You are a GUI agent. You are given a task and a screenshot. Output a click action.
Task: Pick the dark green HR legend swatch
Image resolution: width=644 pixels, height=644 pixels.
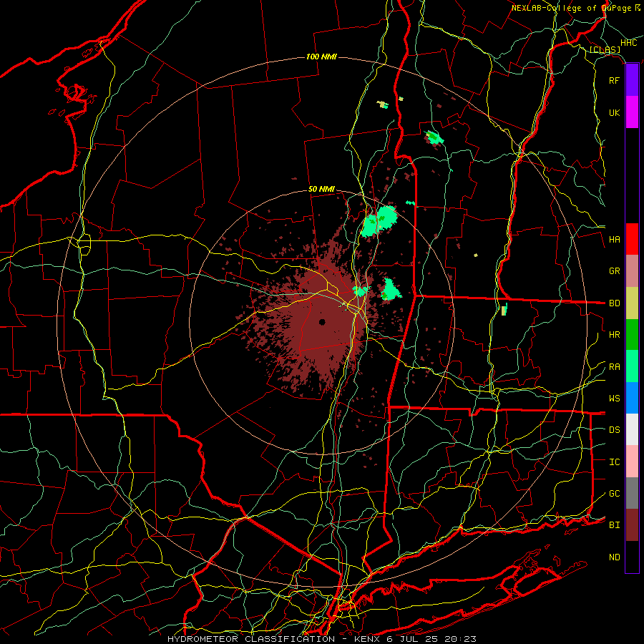(x=632, y=335)
